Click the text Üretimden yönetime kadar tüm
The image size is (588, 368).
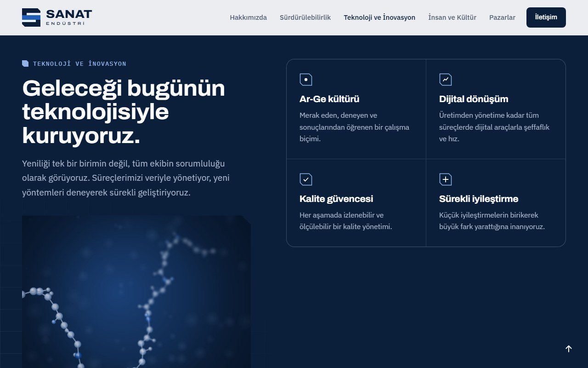(489, 115)
